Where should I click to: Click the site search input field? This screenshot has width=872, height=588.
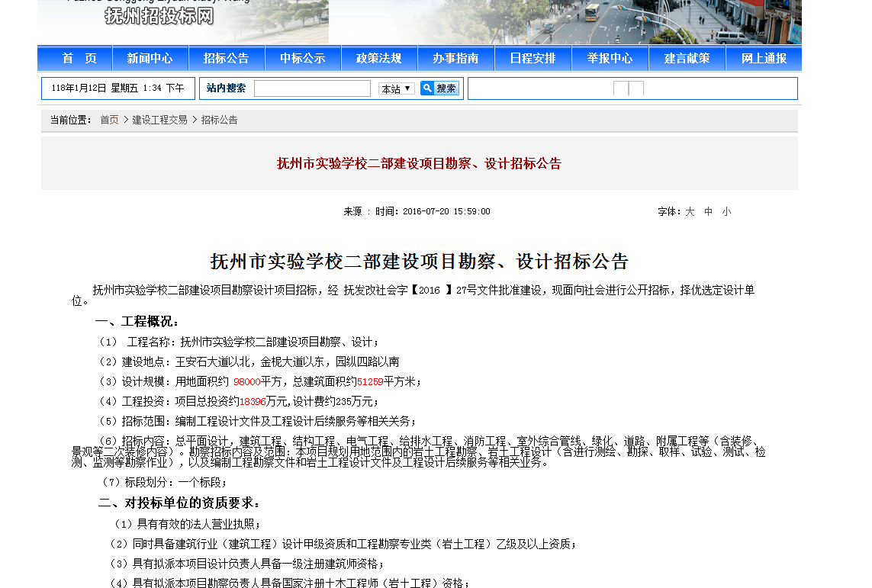312,88
